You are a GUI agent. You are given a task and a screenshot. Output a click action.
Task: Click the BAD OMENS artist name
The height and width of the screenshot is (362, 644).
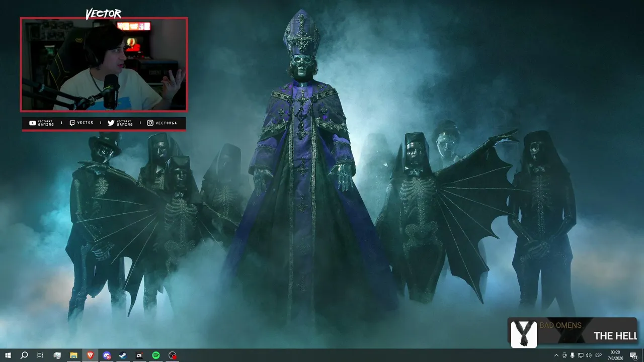[x=560, y=325]
